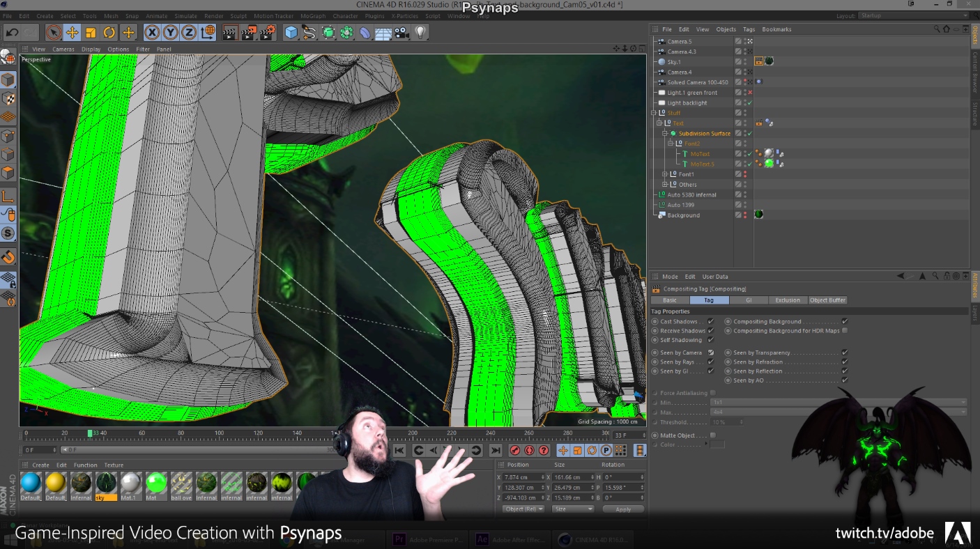Click Render View clapperboard icon

(229, 32)
